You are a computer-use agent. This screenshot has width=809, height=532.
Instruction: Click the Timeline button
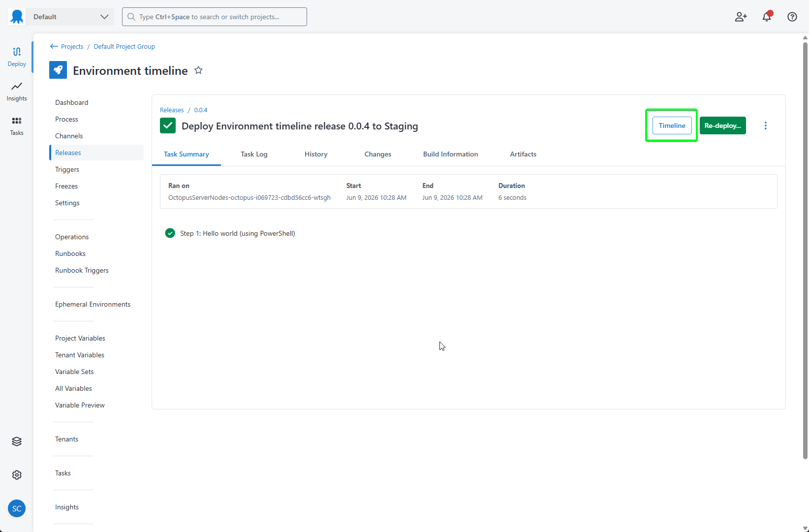tap(672, 125)
